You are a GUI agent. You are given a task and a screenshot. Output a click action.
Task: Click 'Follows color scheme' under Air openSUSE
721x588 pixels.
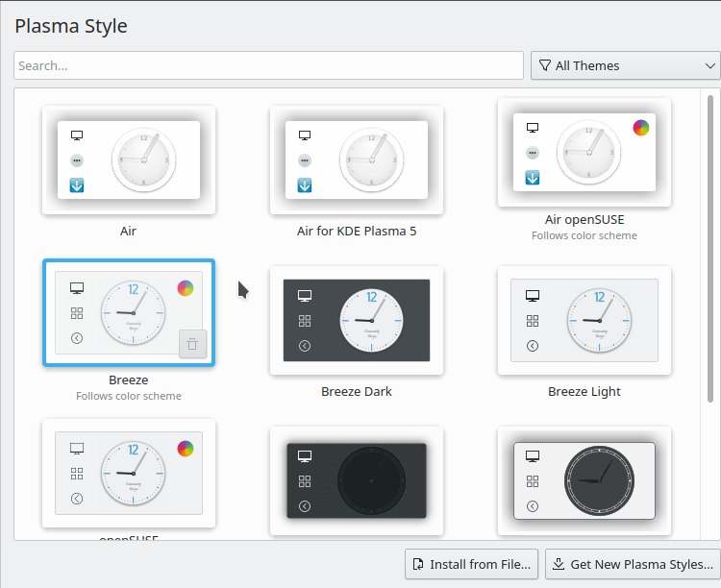[584, 235]
